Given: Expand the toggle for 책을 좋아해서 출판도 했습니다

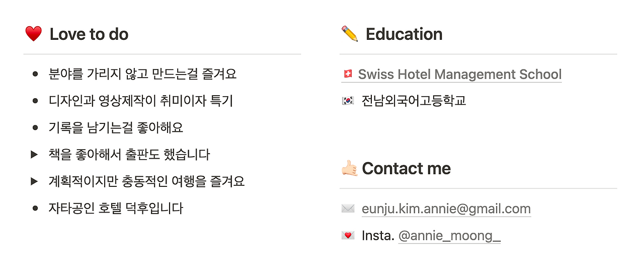Looking at the screenshot, I should (34, 155).
